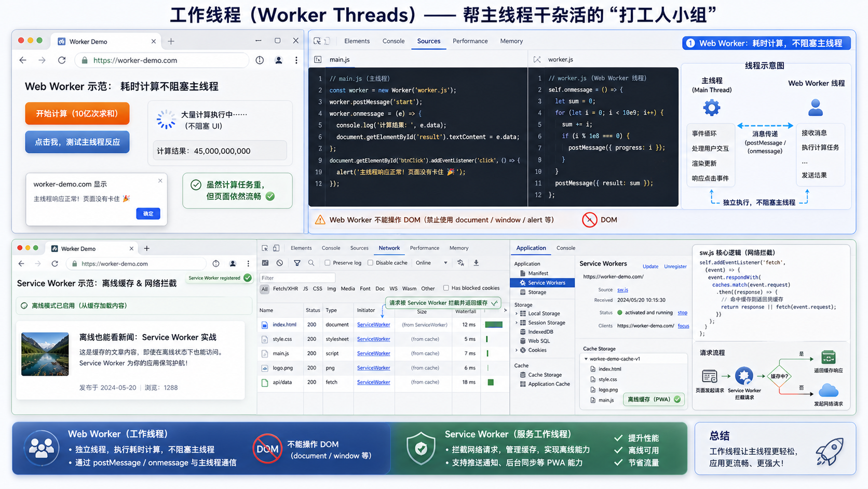Open the Application tab in DevTools
The height and width of the screenshot is (489, 868).
531,248
